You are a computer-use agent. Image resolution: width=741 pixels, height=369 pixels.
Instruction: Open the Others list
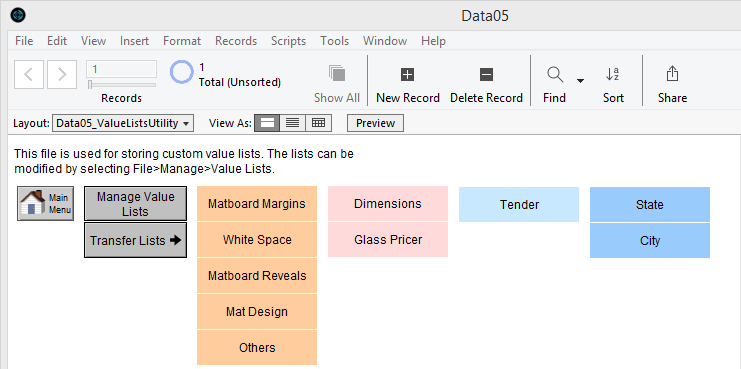pos(257,347)
